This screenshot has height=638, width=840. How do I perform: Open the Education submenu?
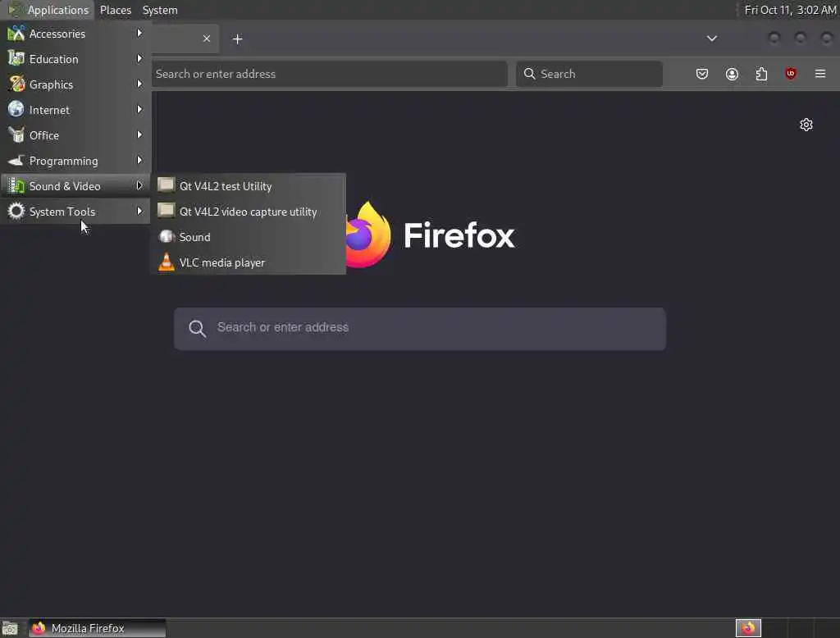(75, 59)
